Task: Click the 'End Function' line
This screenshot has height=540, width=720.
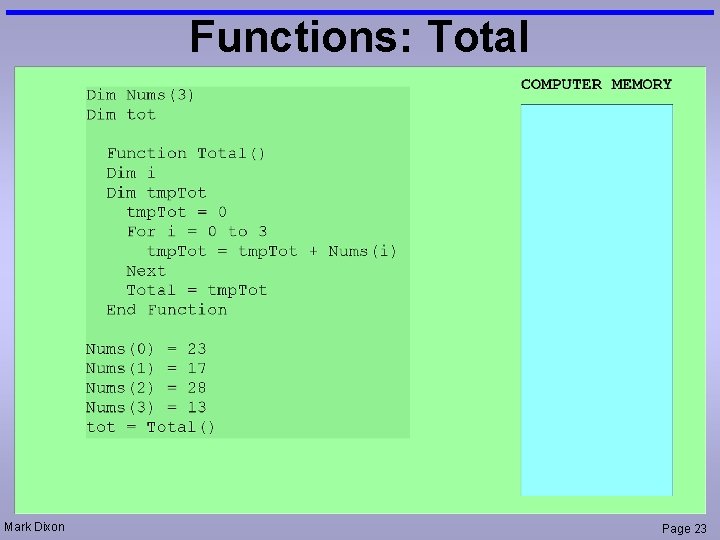Action: pyautogui.click(x=167, y=310)
